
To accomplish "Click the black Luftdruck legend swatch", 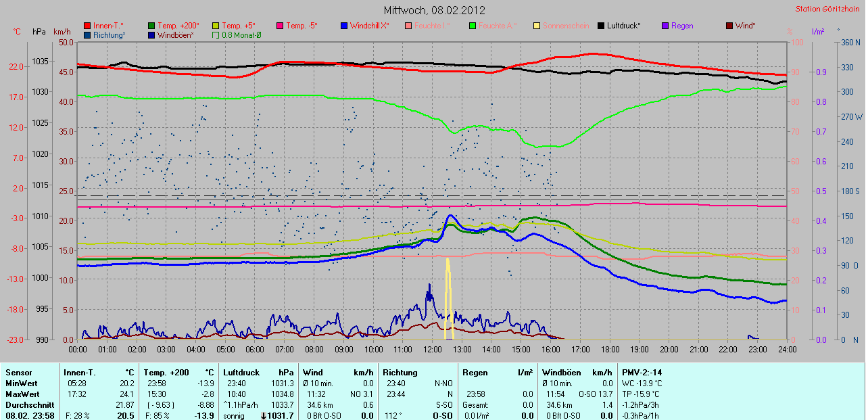I will [x=601, y=26].
